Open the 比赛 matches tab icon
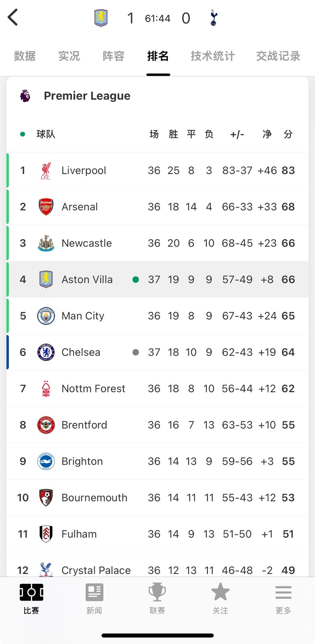Viewport: 315px width, 644px height. point(32,592)
